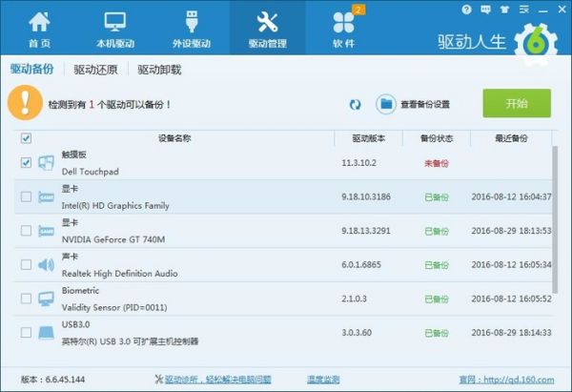The width and height of the screenshot is (572, 392).
Task: Click the blue folder backup settings icon
Action: pyautogui.click(x=386, y=104)
